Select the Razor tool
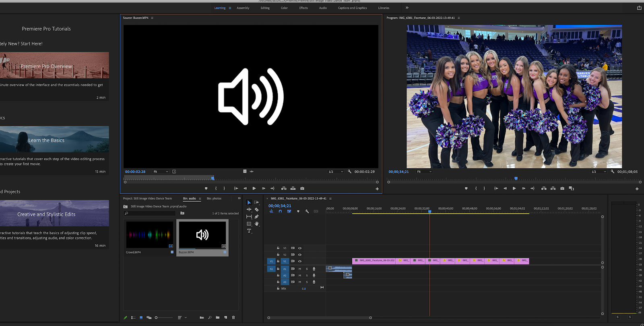The width and height of the screenshot is (644, 326). [x=256, y=209]
